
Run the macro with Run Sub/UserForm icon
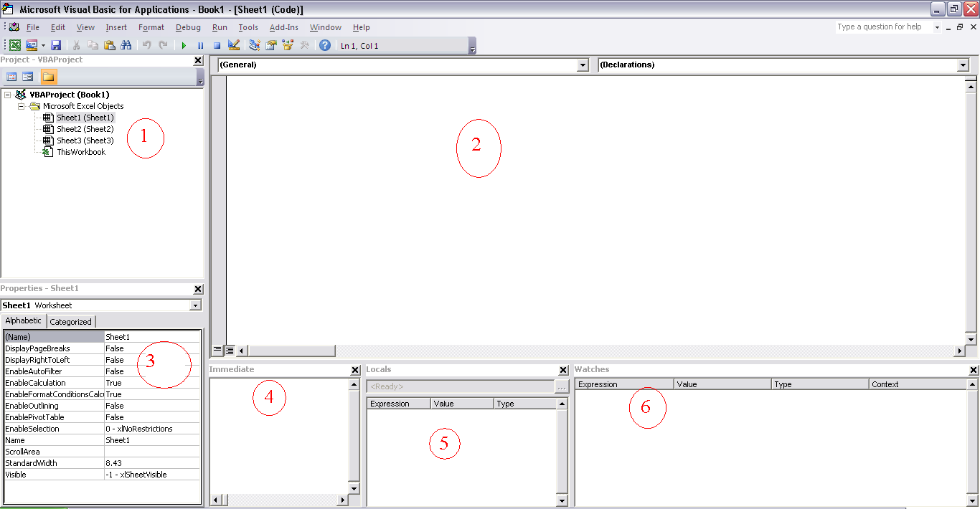(x=184, y=45)
